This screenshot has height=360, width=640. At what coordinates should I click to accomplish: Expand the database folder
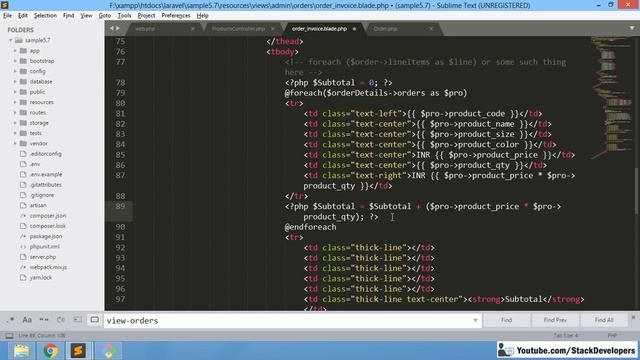(x=15, y=82)
